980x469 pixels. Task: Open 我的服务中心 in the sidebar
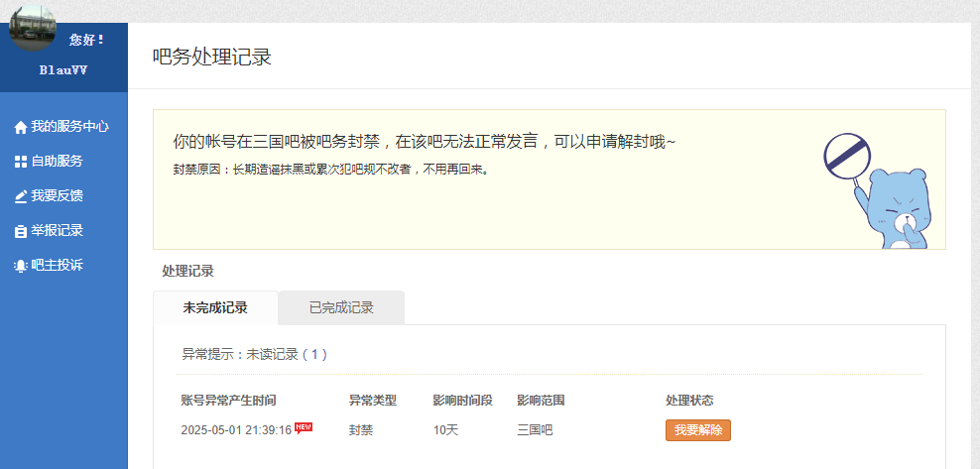69,127
